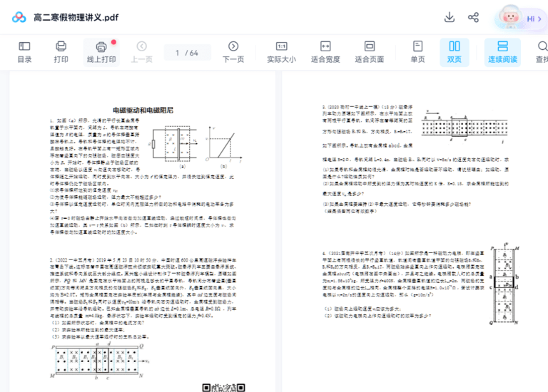Viewport: 548px width, 392px height.
Task: Download the PDF file
Action: coord(449,17)
